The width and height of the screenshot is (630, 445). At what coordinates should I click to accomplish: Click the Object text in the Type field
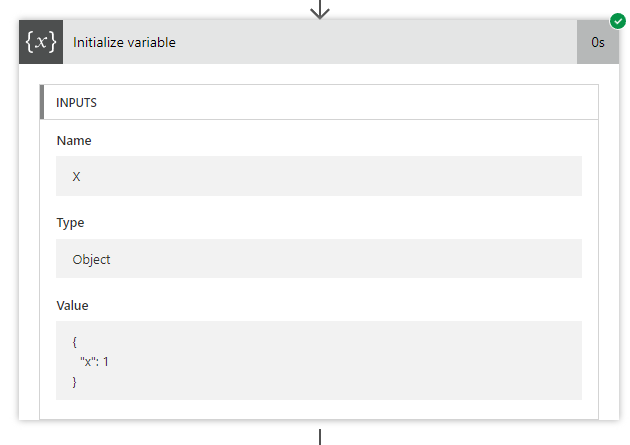click(92, 259)
